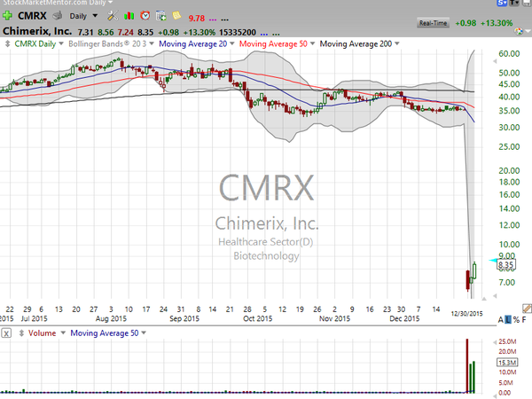This screenshot has width=532, height=399.
Task: Click the blue Moving Average 20 label
Action: (193, 43)
